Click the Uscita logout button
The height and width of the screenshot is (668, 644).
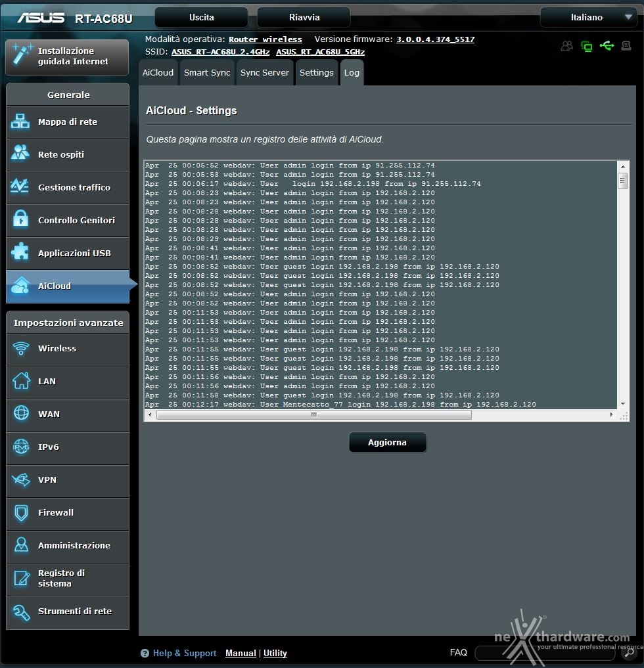coord(202,18)
